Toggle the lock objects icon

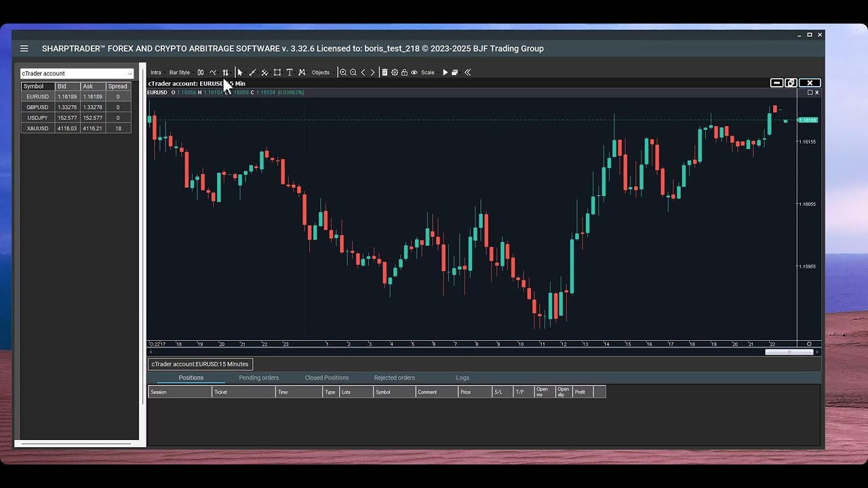click(x=404, y=73)
